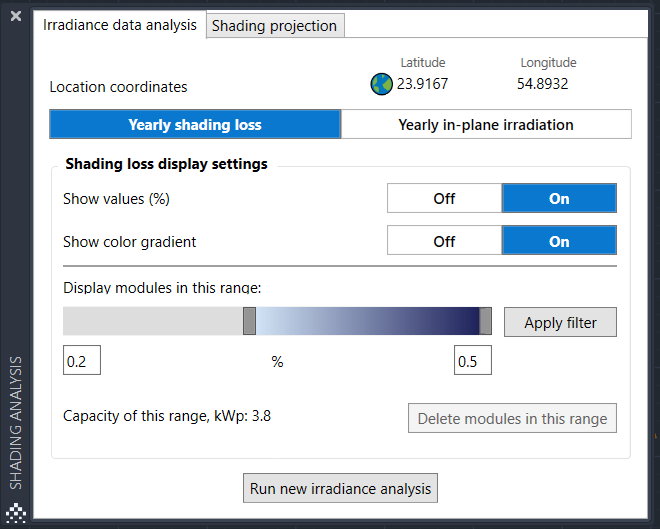660x529 pixels.
Task: Click the left range slider handle
Action: click(x=249, y=321)
